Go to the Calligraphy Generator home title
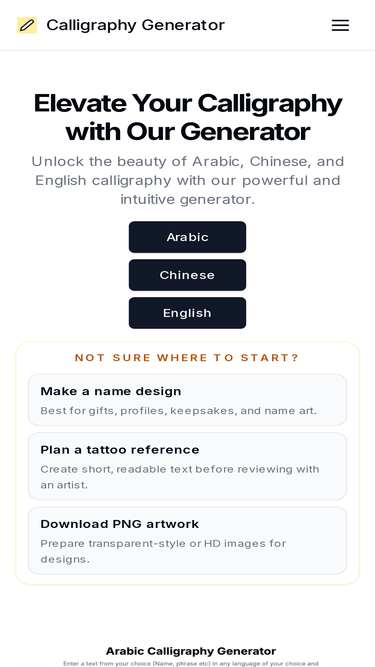The image size is (375, 667). 136,25
